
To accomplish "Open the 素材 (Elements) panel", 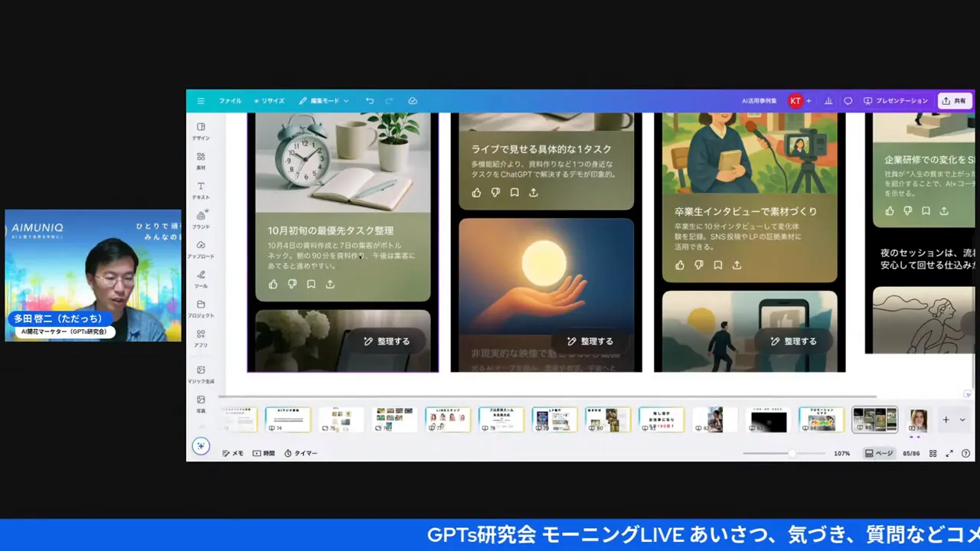I will (x=201, y=160).
